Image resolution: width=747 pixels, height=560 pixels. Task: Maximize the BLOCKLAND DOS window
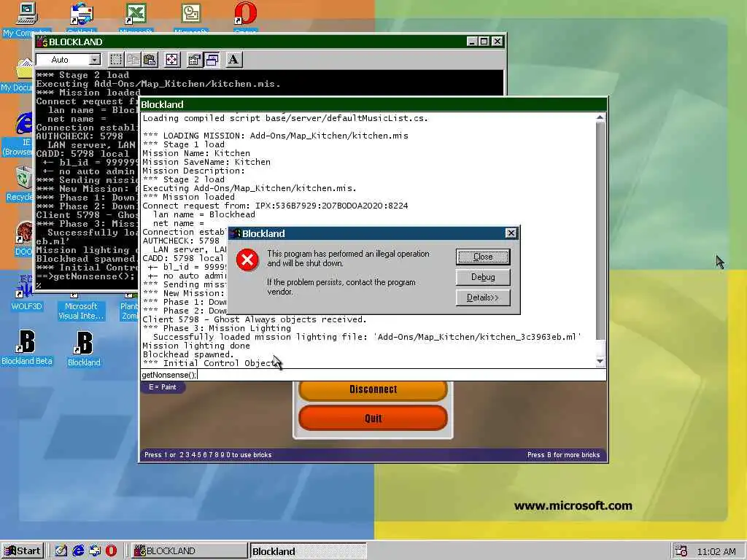coord(484,42)
